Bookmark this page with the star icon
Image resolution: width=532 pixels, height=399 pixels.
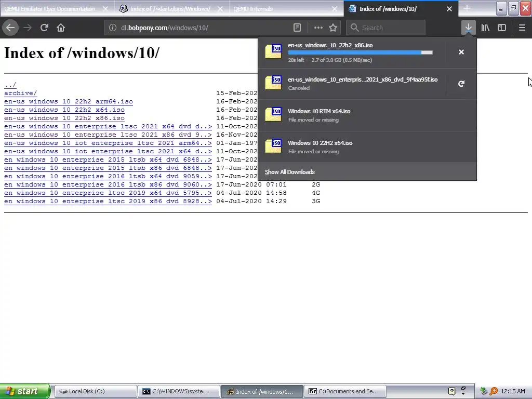(333, 28)
